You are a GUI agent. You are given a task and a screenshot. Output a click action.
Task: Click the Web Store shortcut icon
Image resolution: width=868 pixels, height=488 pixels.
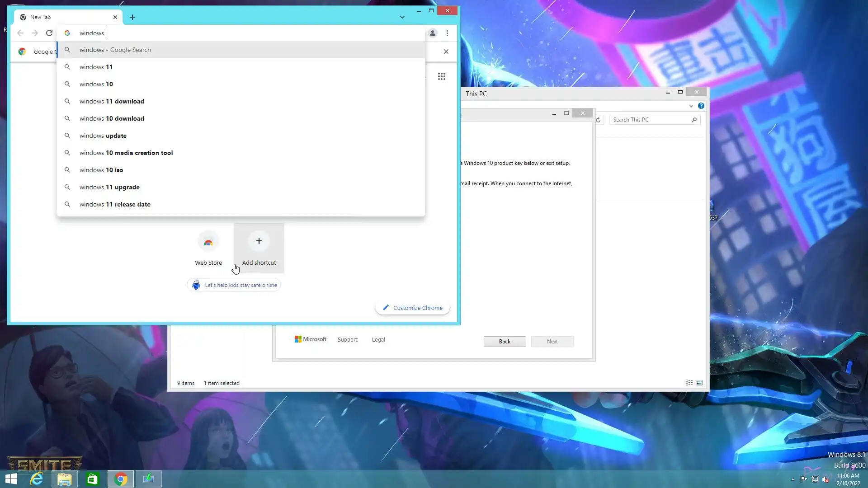click(x=208, y=242)
